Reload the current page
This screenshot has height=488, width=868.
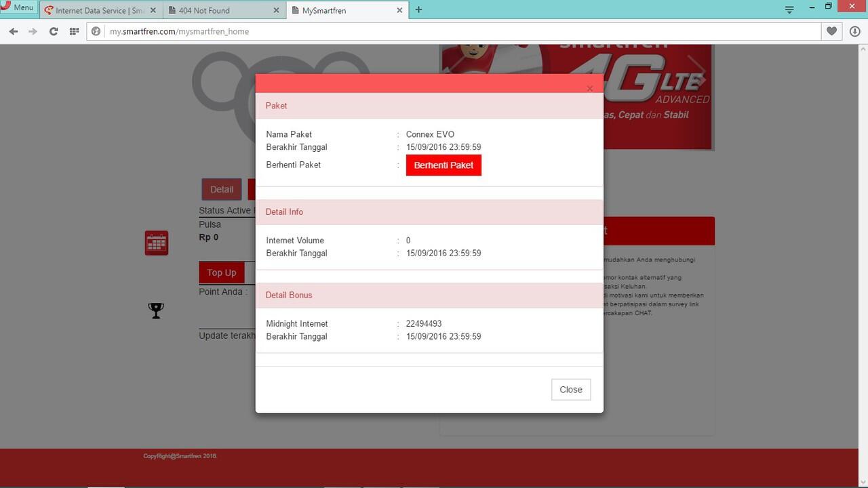click(54, 31)
